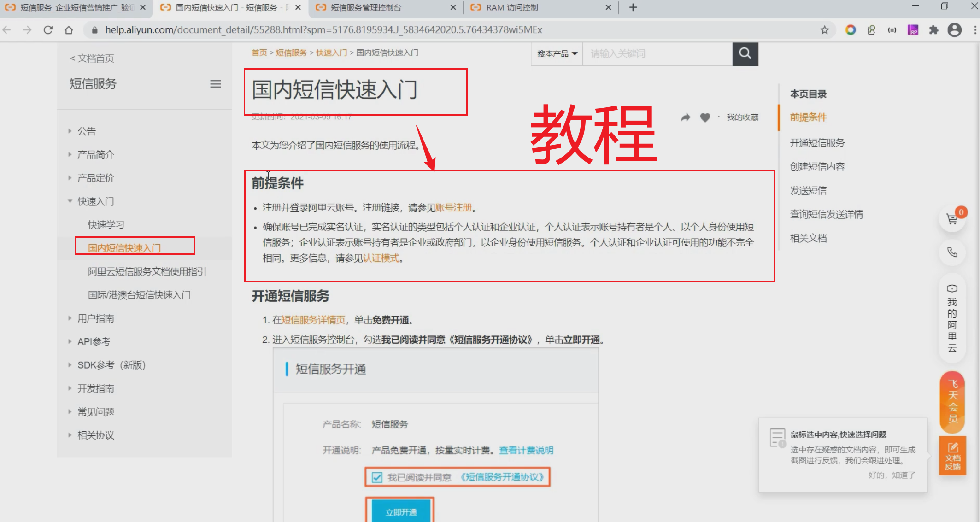Toggle sidebar with hamburger menu icon

coord(215,84)
